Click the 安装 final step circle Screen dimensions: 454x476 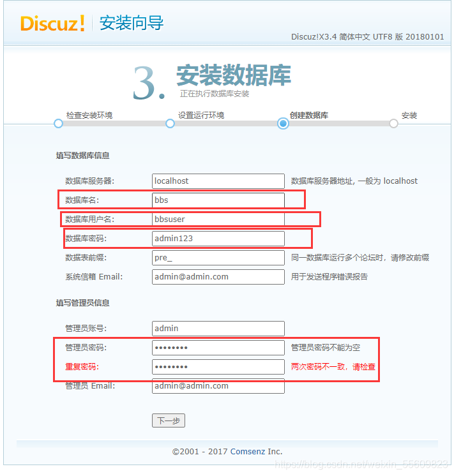click(x=393, y=124)
